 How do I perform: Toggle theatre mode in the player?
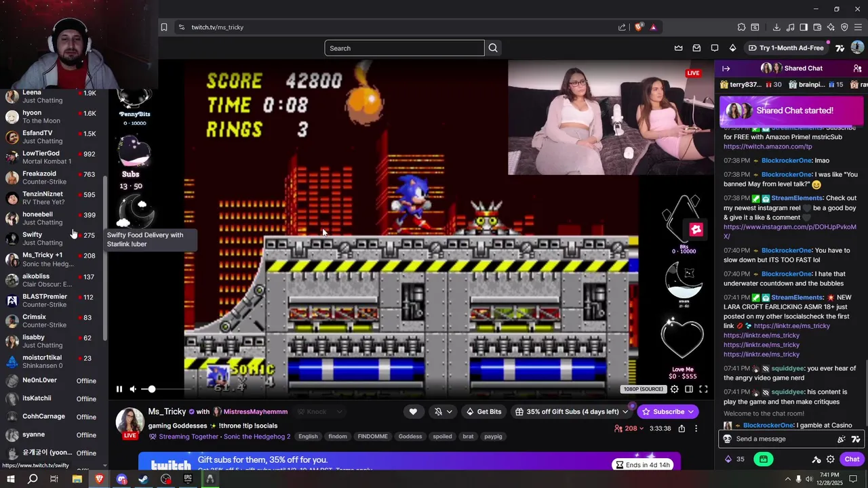pyautogui.click(x=689, y=389)
